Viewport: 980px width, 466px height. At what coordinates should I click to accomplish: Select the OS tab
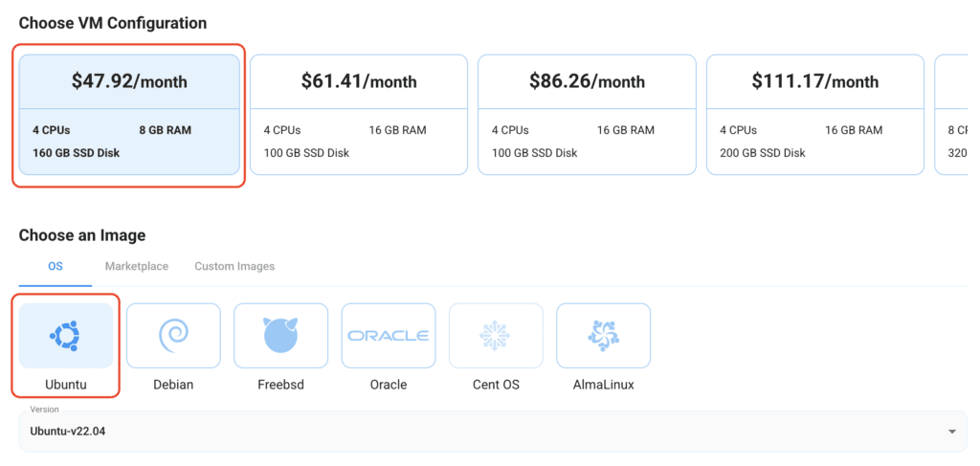pos(56,266)
